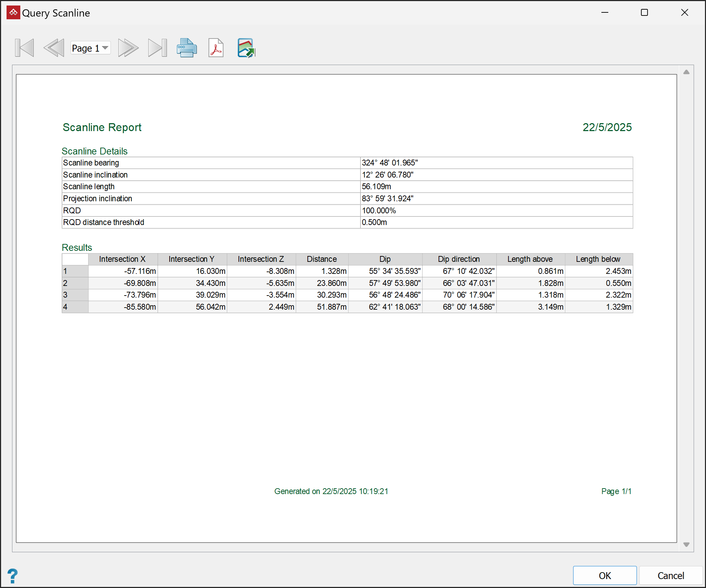
Task: Export the report as PDF
Action: (216, 48)
